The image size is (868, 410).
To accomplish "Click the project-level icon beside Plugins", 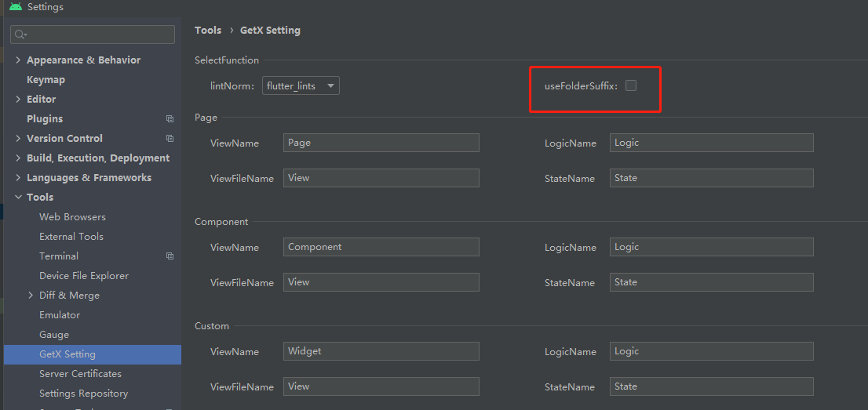I will coord(170,119).
